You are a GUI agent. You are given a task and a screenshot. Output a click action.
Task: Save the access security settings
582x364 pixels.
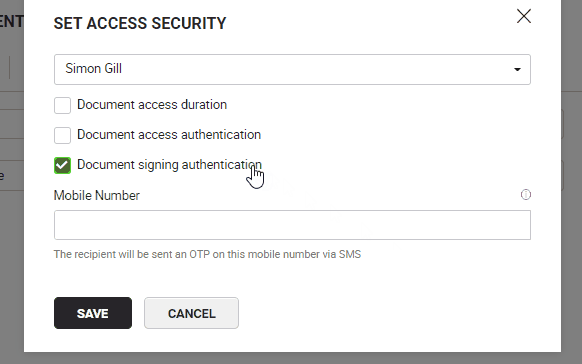click(93, 313)
